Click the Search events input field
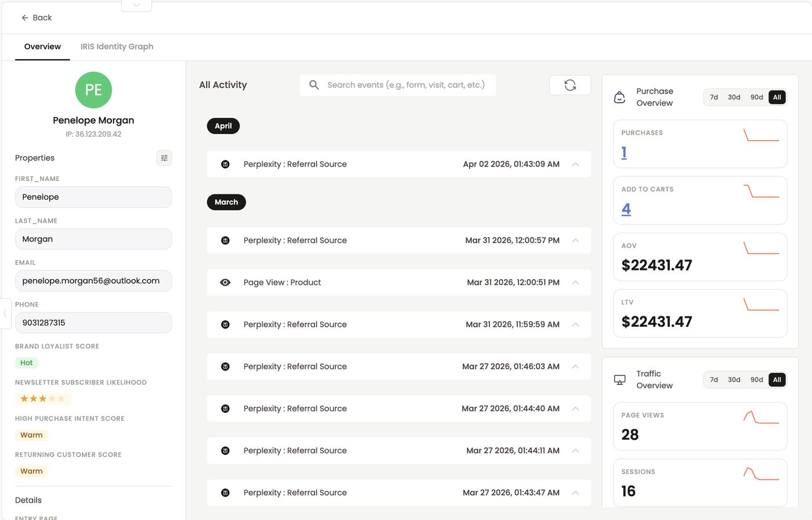 tap(398, 85)
